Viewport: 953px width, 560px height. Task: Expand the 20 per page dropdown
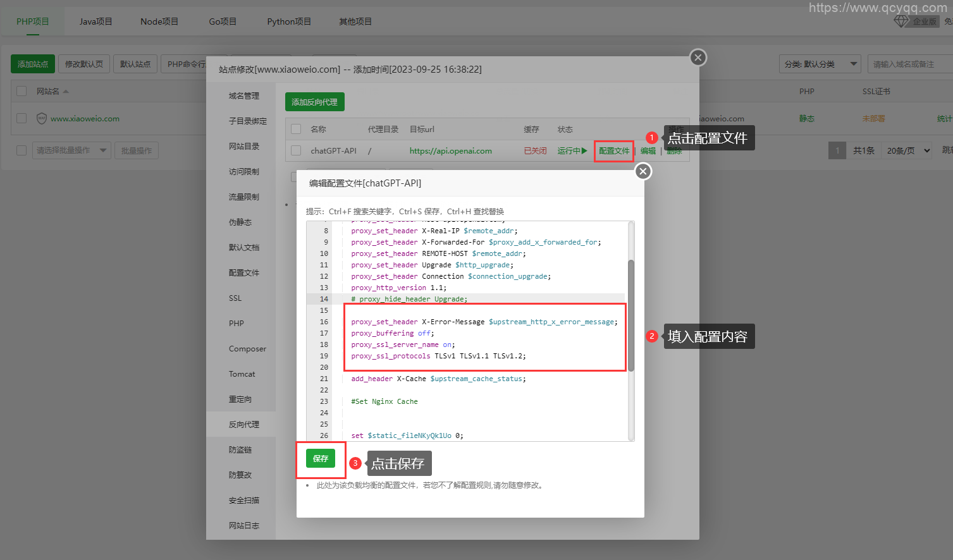click(908, 150)
